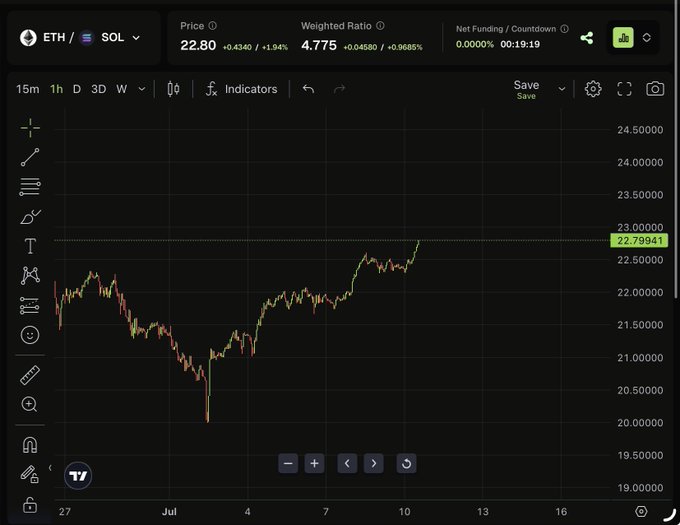Click the Save layout button

(526, 89)
